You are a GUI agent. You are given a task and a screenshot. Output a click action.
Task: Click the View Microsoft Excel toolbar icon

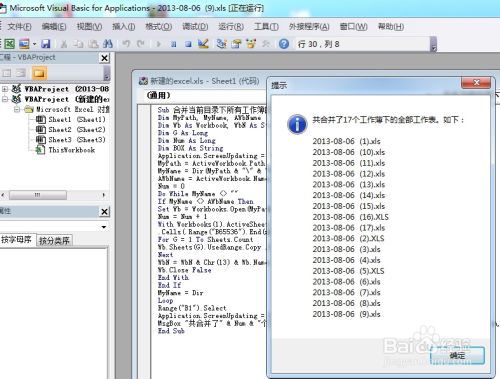(9, 44)
